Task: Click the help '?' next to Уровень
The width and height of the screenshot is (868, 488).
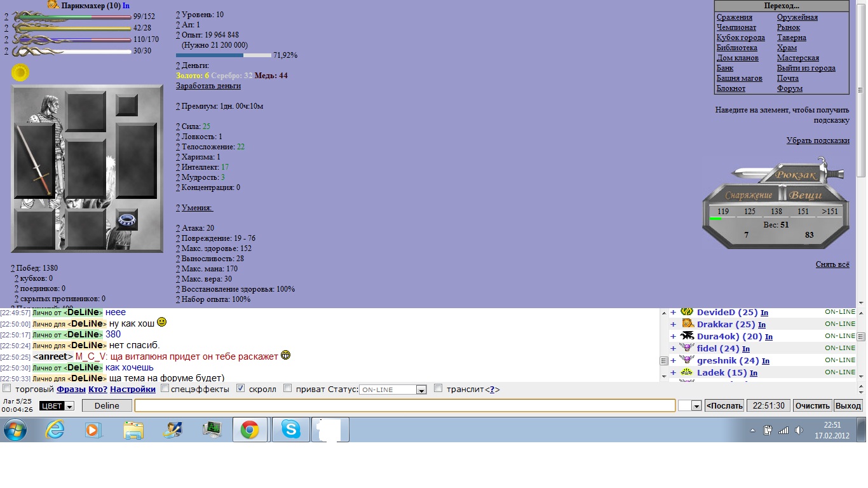Action: coord(178,15)
